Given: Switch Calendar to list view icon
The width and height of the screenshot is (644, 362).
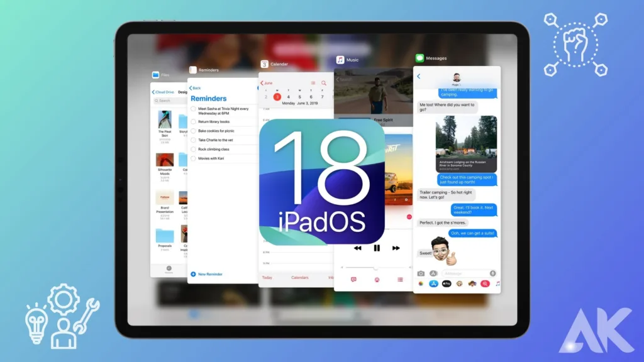Looking at the screenshot, I should pos(313,83).
